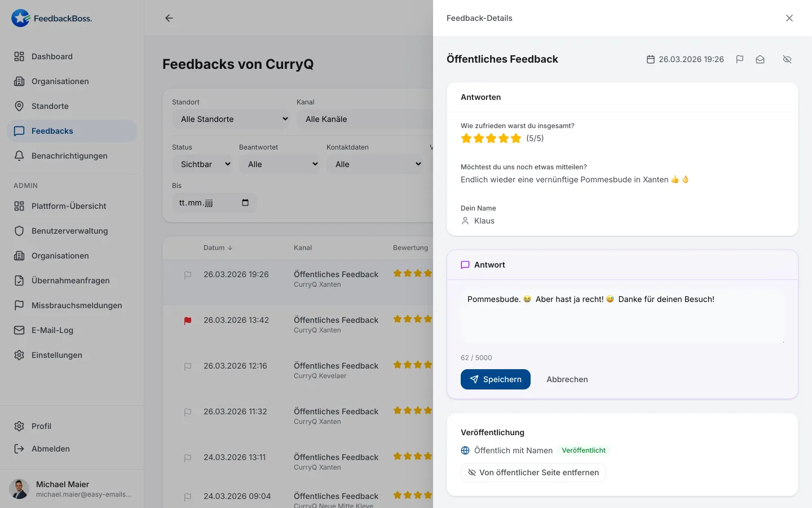Click Michael Maier's avatar photo
Viewport: 812px width, 508px height.
tap(19, 489)
